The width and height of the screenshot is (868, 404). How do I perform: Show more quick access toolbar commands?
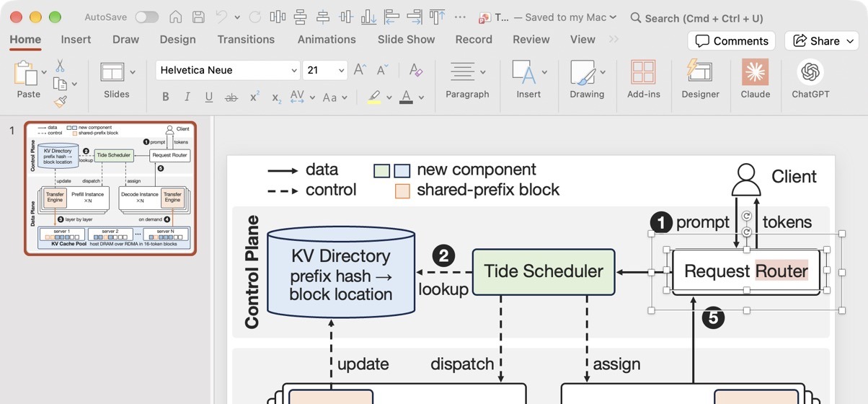pyautogui.click(x=461, y=17)
